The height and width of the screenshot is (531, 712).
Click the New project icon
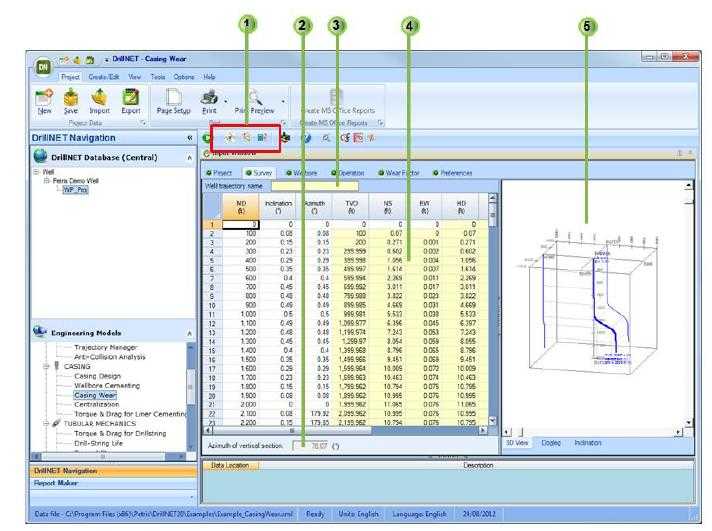tap(44, 97)
